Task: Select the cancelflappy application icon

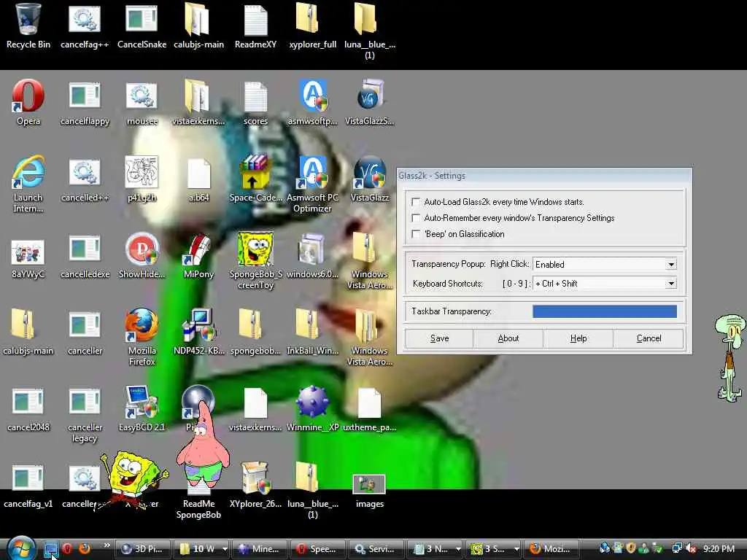Action: pos(85,102)
